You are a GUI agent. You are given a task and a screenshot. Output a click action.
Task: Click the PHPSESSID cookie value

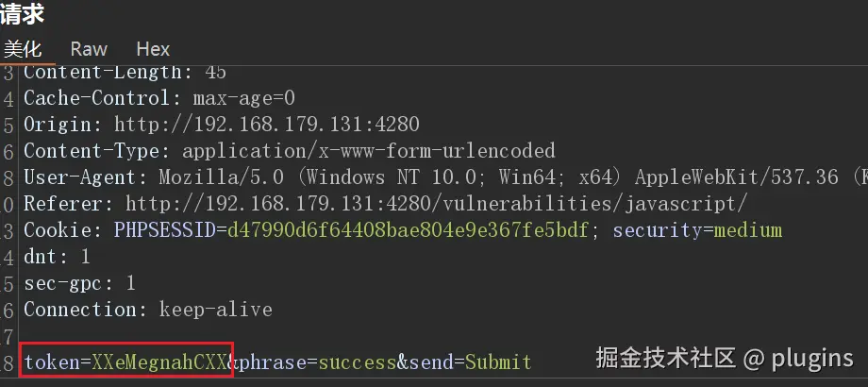point(406,230)
